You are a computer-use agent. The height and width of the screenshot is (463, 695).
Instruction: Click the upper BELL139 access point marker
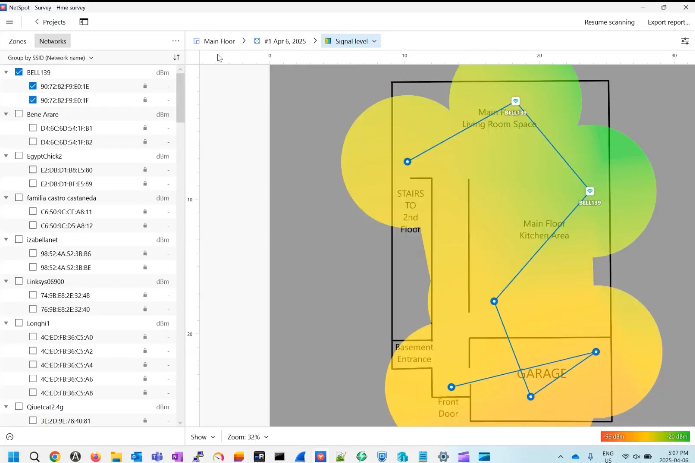(x=515, y=101)
